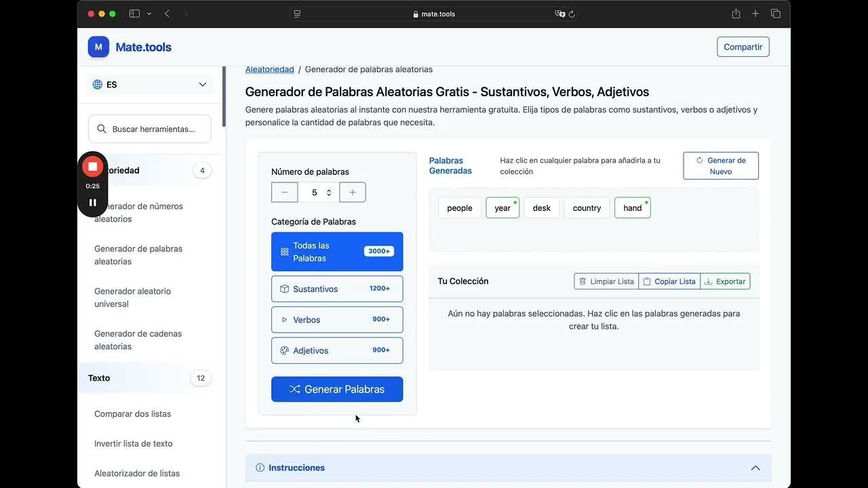The height and width of the screenshot is (488, 868).
Task: Click the Mate.tools blue M logo
Action: click(x=98, y=47)
